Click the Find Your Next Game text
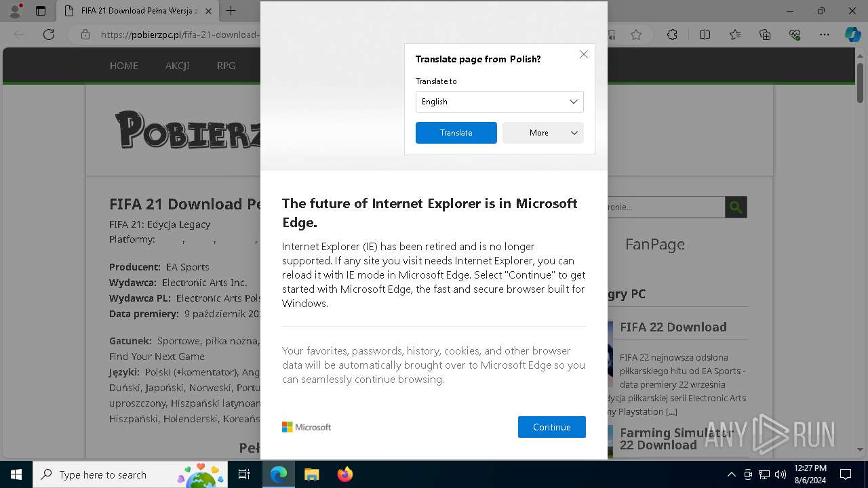The image size is (868, 488). tap(157, 356)
